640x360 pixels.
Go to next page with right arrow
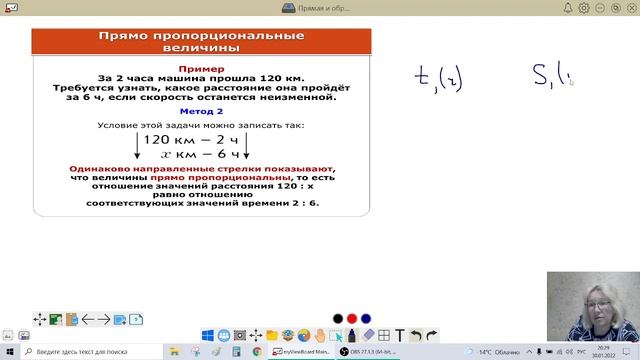coord(104,319)
